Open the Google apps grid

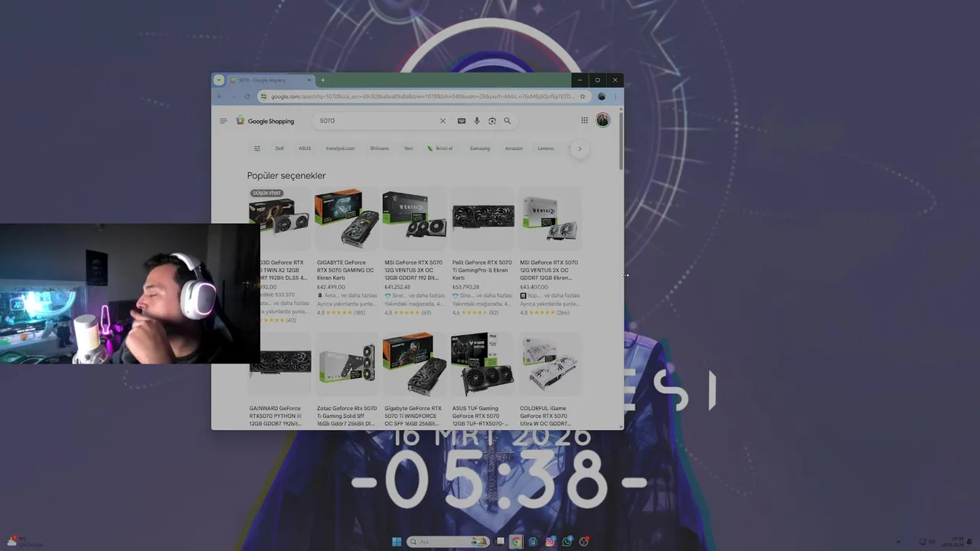click(x=584, y=120)
